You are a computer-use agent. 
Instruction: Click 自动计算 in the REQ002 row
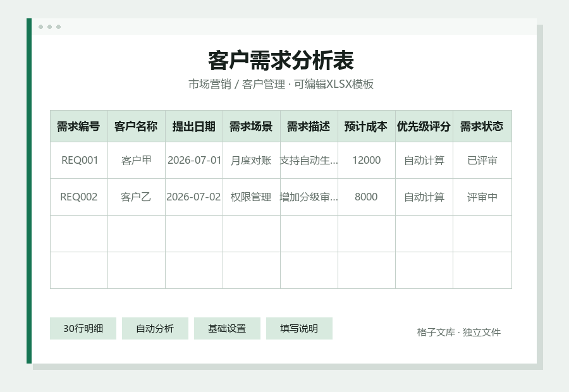pyautogui.click(x=424, y=197)
